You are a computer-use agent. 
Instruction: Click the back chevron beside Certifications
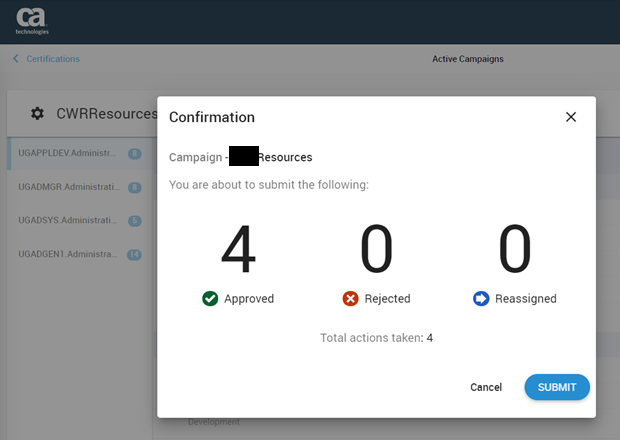(x=15, y=59)
